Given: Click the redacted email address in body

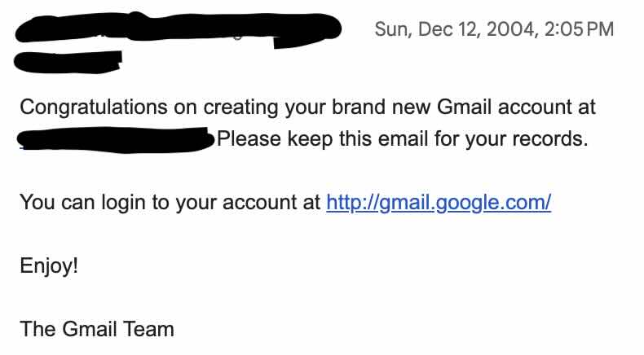Looking at the screenshot, I should (x=116, y=139).
